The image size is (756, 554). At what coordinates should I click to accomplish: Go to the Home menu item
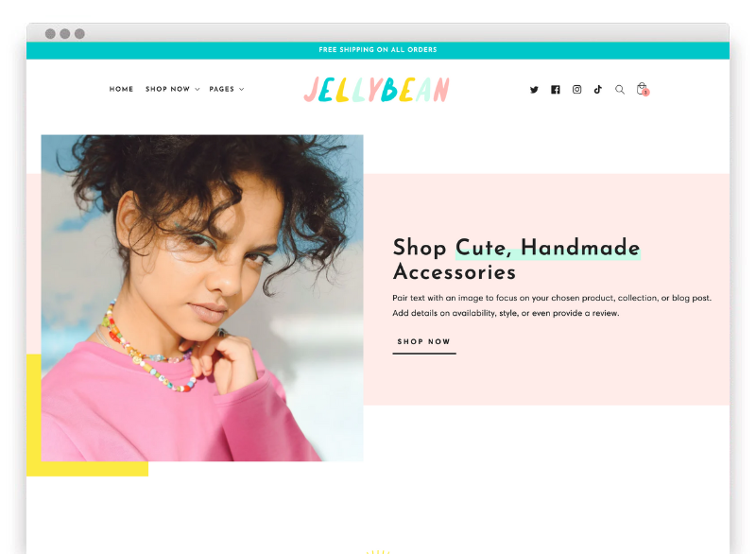(121, 89)
